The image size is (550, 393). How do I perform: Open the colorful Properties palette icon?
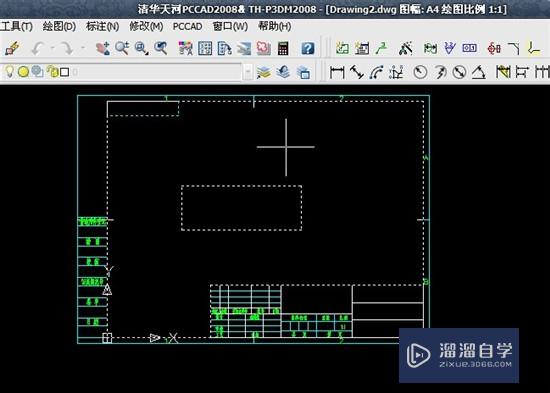[x=186, y=48]
